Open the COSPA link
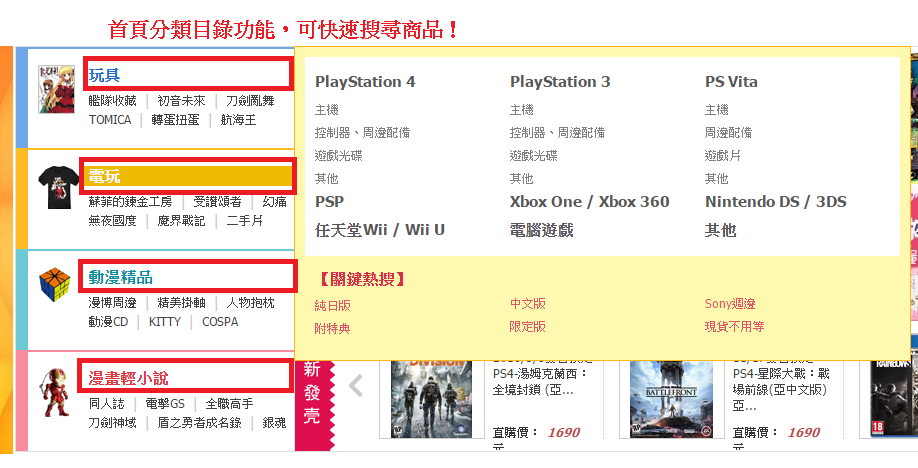The width and height of the screenshot is (918, 468). pos(220,322)
